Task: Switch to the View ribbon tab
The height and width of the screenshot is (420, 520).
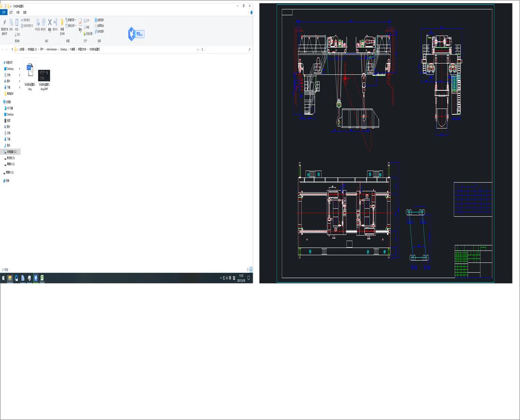Action: (24, 12)
